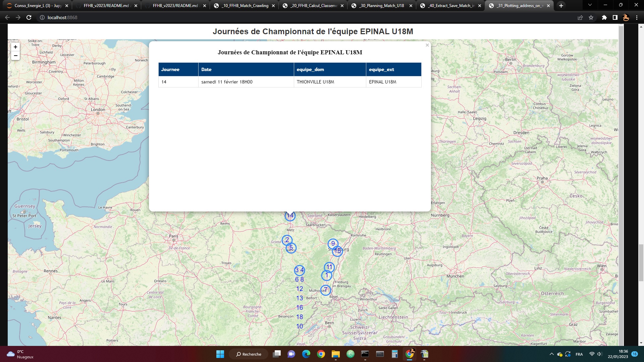Zoom in on the map with plus control
644x362 pixels.
click(15, 47)
